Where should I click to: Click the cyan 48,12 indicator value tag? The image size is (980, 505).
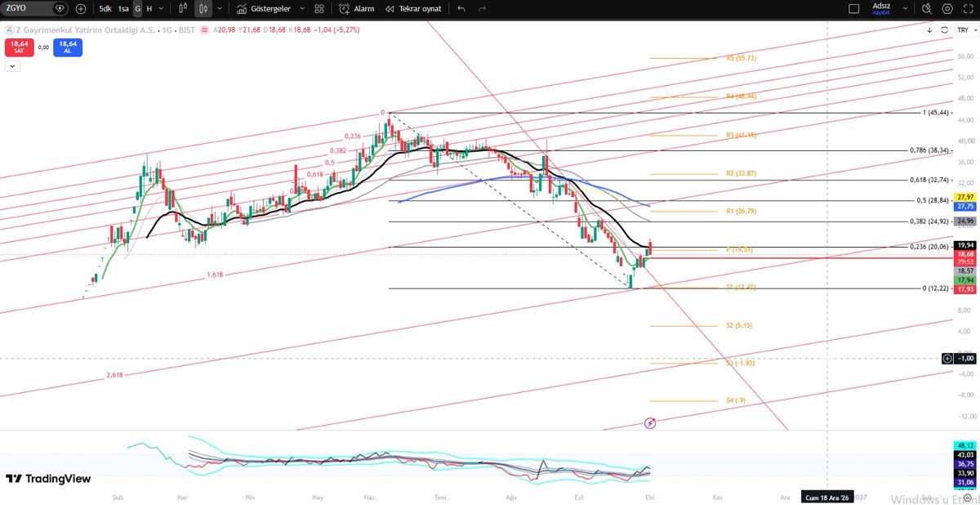point(964,445)
